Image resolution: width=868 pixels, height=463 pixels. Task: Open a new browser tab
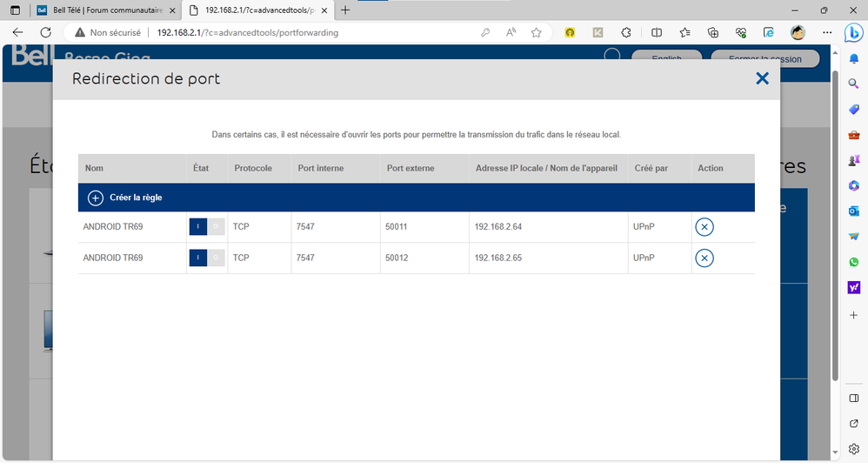point(345,10)
